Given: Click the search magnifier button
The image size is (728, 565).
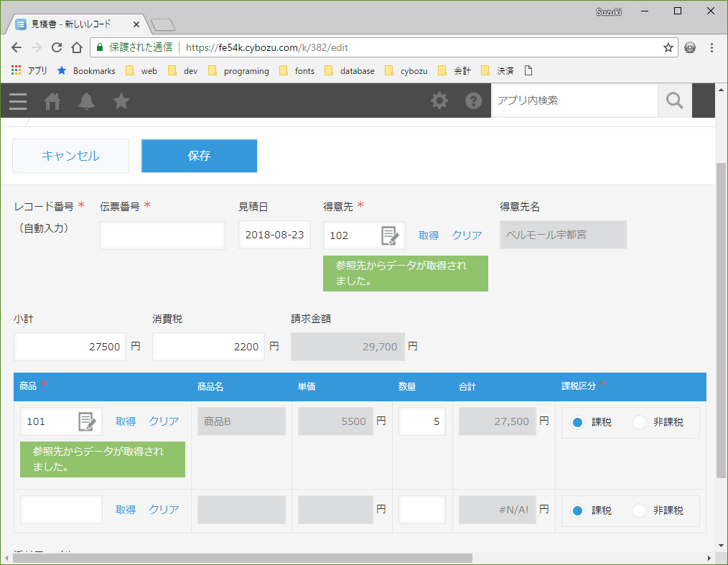Looking at the screenshot, I should (x=675, y=101).
